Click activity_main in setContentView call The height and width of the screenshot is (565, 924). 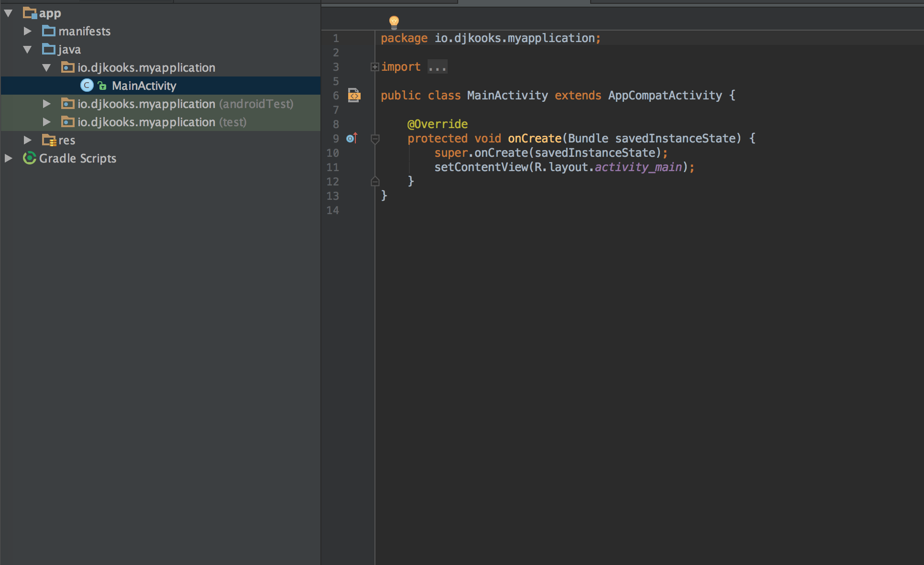coord(638,167)
